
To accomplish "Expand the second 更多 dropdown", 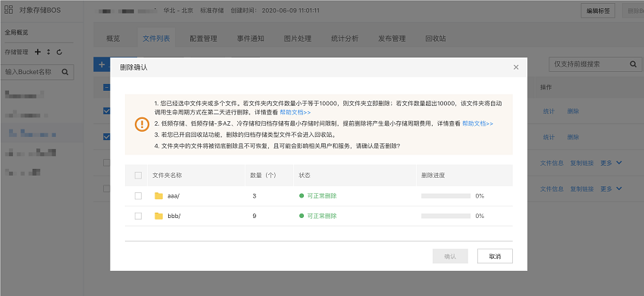I will pos(611,189).
